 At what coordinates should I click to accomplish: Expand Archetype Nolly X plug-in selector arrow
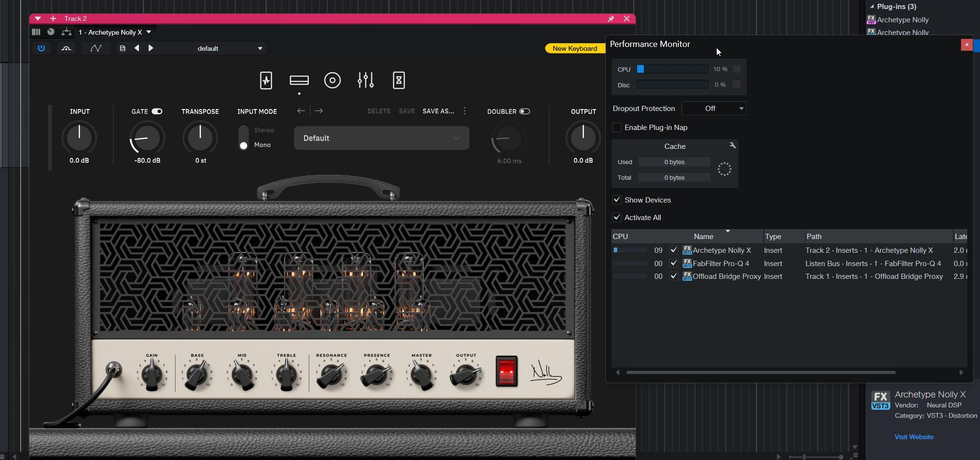tap(148, 32)
